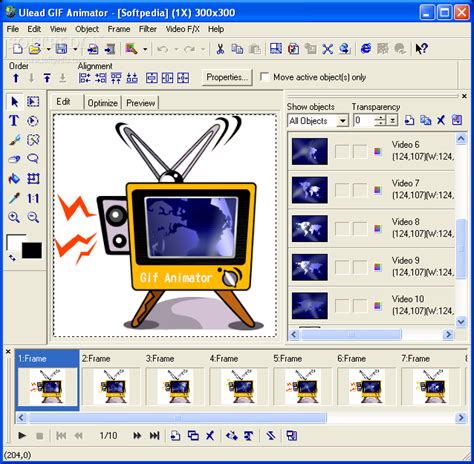Select the Fill bucket tool

pyautogui.click(x=14, y=179)
